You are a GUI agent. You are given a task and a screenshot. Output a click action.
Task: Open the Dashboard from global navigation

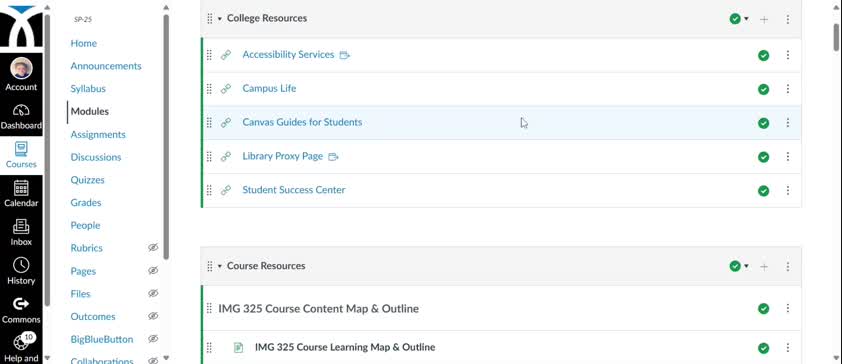(21, 117)
